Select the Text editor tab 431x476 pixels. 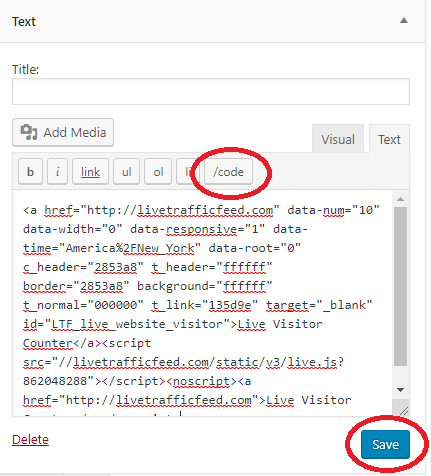389,139
